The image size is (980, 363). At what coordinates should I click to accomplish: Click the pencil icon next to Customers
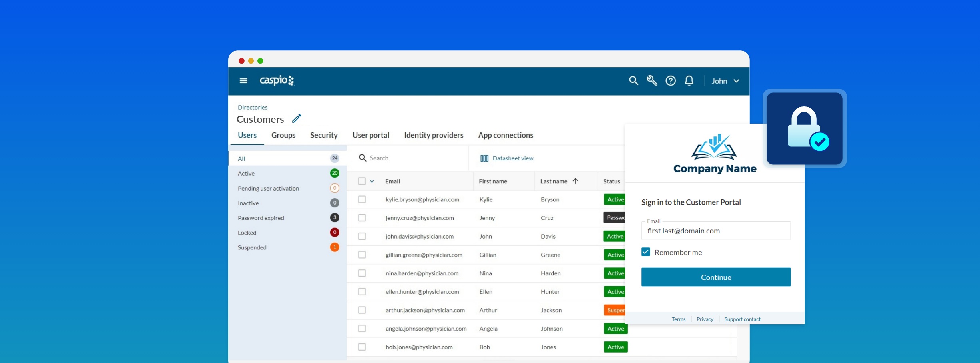point(296,119)
